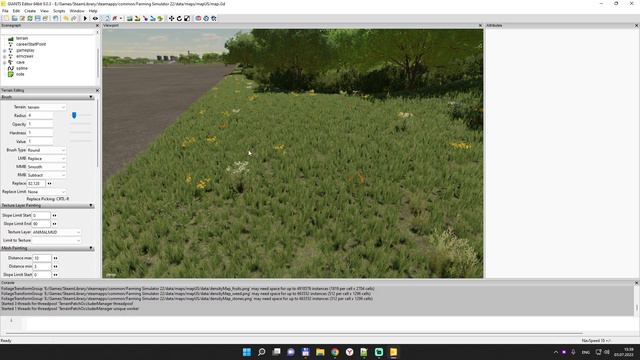Screen dimensions: 640x360
Task: Open the Brush Type dropdown
Action: pos(46,150)
